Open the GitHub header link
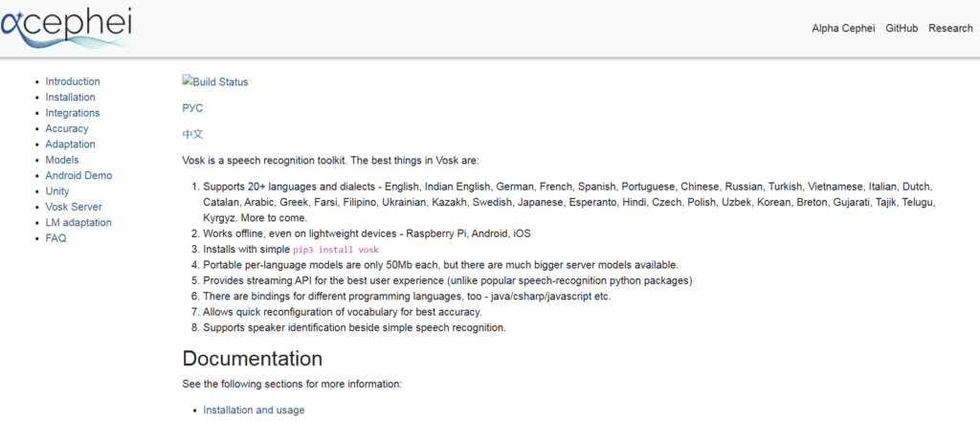Viewport: 980px width, 421px height. click(902, 28)
